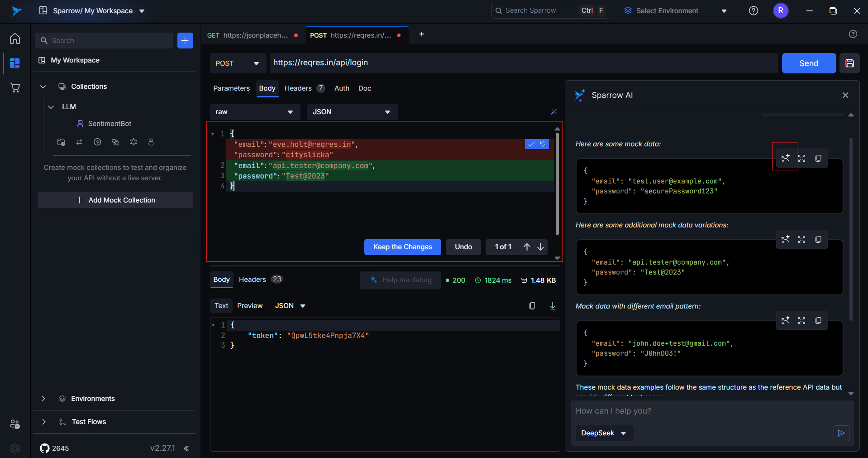Add a new folder under the LLM collection
The width and height of the screenshot is (868, 458).
(x=61, y=142)
